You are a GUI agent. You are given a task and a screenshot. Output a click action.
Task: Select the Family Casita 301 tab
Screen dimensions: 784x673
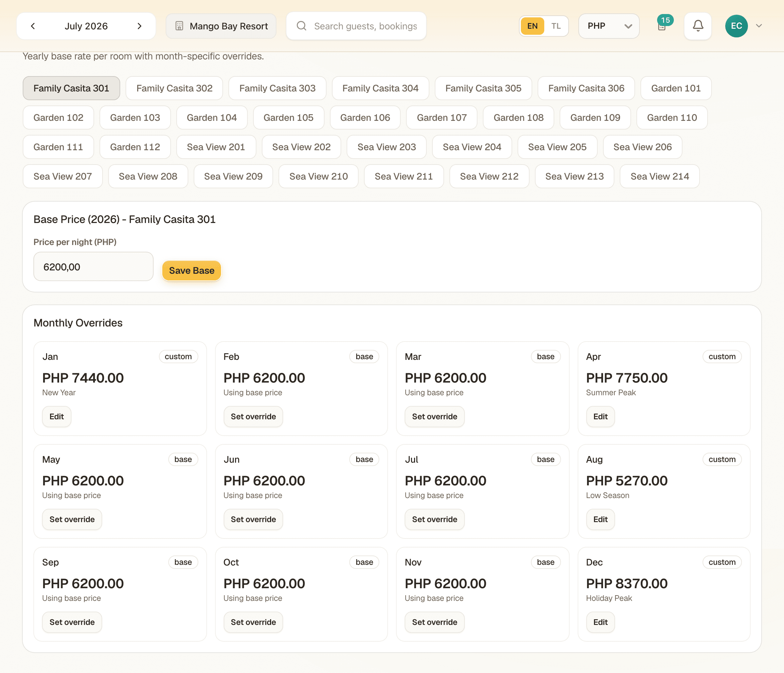pos(71,88)
